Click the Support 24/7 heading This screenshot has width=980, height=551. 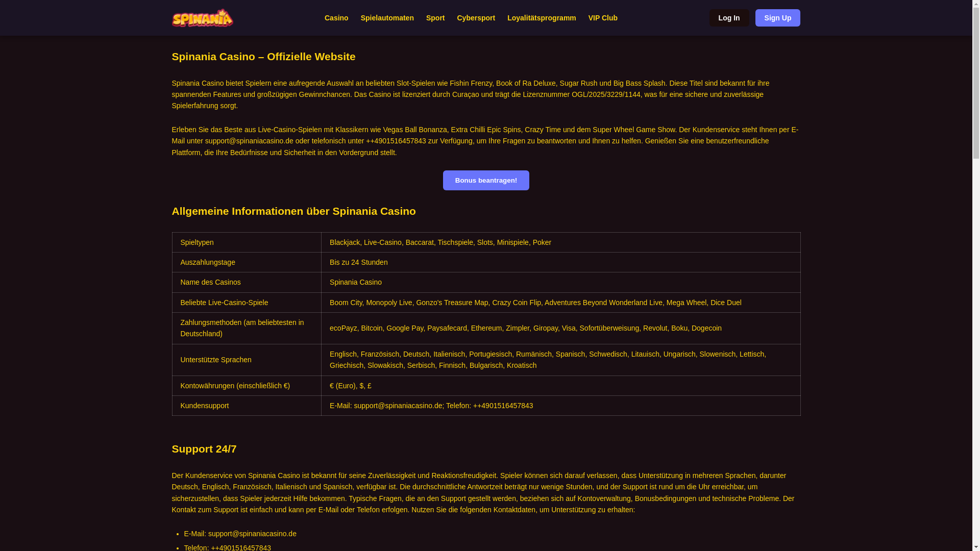(x=204, y=449)
